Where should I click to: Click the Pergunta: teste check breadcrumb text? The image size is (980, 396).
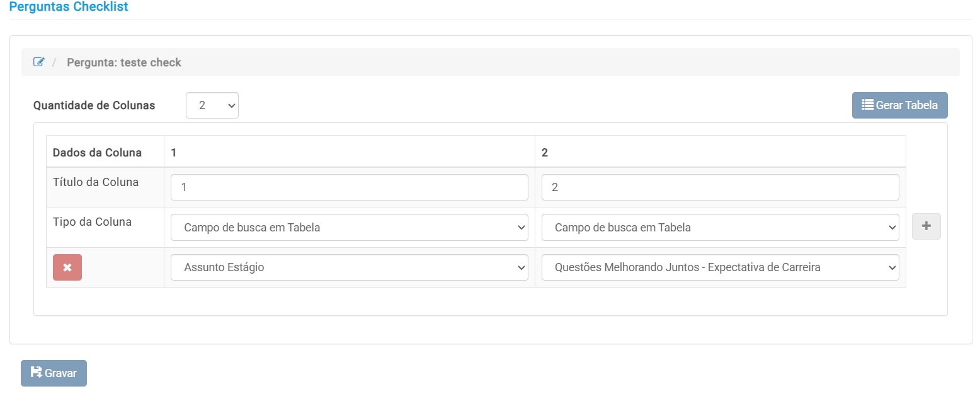124,62
